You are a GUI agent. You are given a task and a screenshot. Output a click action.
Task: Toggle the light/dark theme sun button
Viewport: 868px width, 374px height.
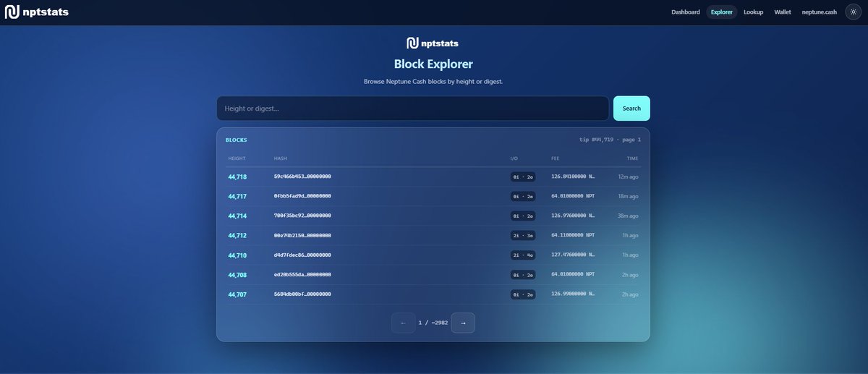(852, 12)
